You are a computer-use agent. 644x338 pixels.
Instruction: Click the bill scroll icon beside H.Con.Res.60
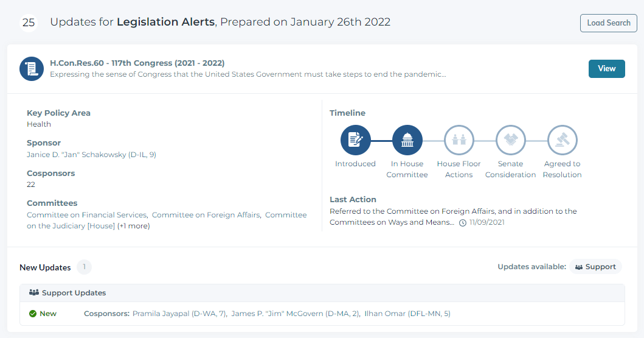point(32,69)
